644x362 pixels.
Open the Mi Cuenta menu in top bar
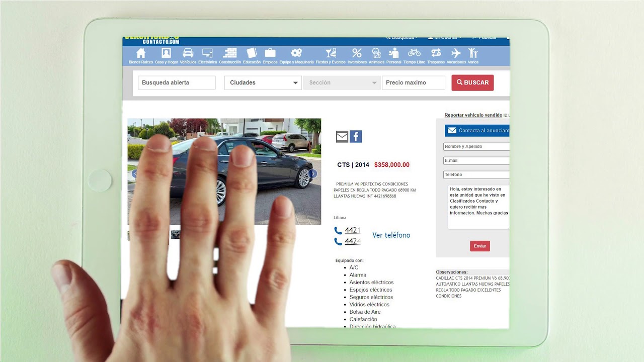[445, 38]
